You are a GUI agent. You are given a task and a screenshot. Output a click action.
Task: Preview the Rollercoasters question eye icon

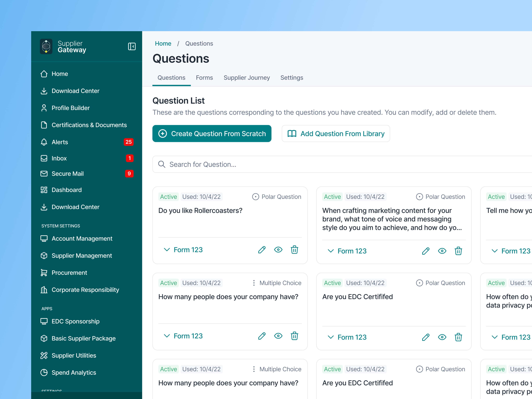click(278, 250)
